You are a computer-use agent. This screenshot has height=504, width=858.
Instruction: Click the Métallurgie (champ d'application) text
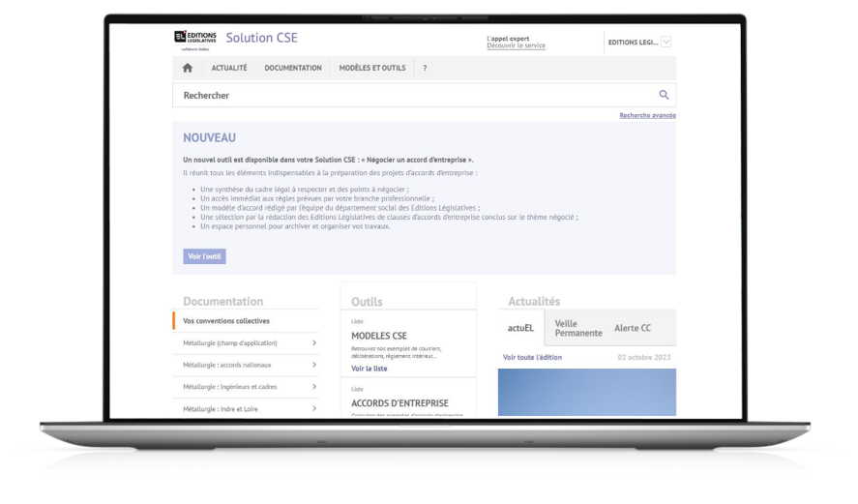(x=230, y=343)
